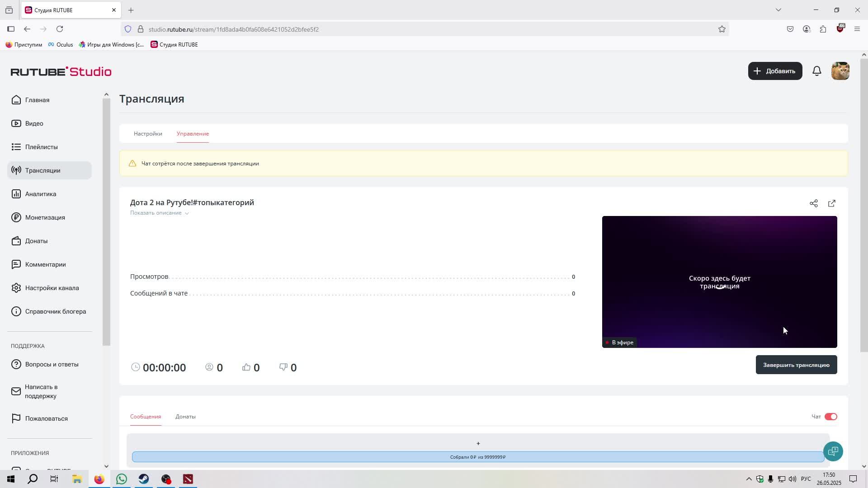
Task: Open stream in new window icon
Action: [x=831, y=203]
